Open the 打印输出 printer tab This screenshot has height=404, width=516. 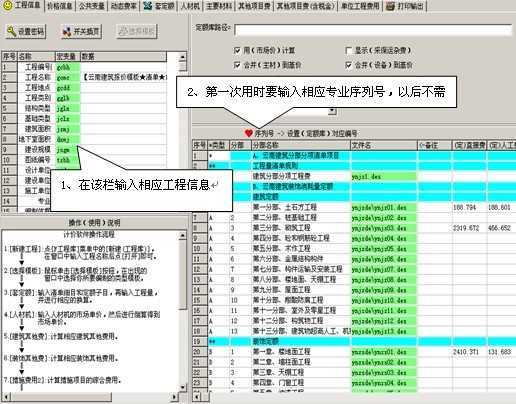pyautogui.click(x=405, y=6)
